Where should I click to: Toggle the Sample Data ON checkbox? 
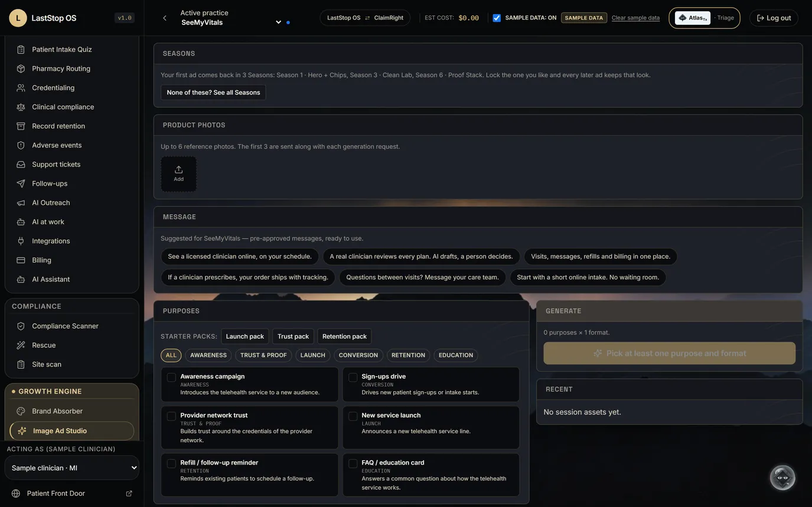point(497,18)
